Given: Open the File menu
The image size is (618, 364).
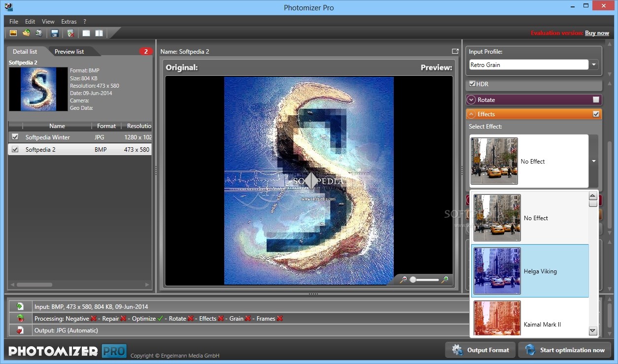Looking at the screenshot, I should 13,22.
